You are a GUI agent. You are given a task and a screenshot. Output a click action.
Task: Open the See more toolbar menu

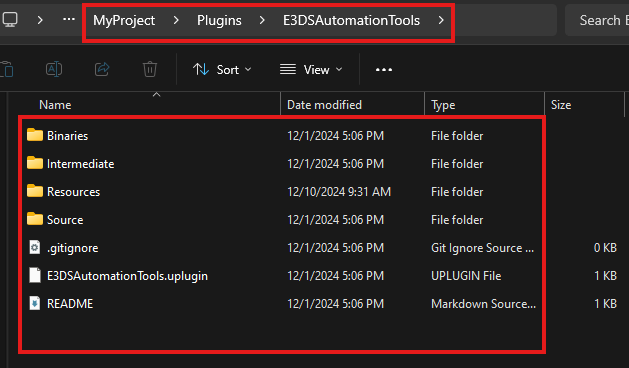(383, 70)
